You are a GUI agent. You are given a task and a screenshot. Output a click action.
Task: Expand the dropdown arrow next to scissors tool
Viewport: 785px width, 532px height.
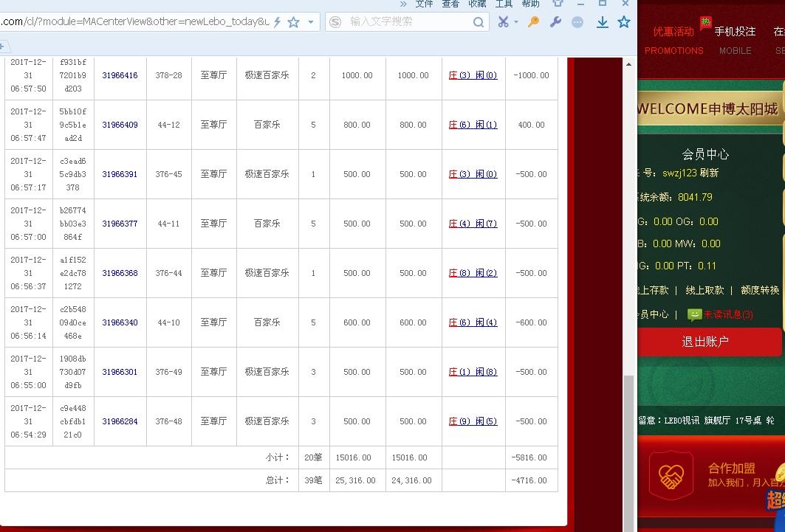(515, 23)
